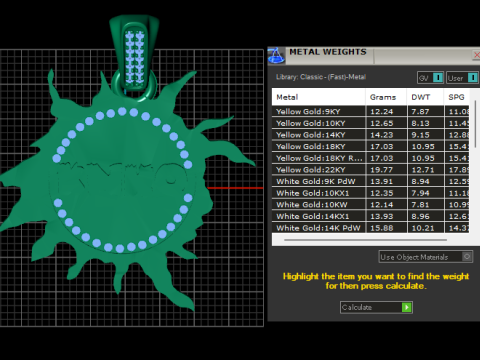Click the 8.96 DWT value
Screen dimensions: 480x360
420,216
